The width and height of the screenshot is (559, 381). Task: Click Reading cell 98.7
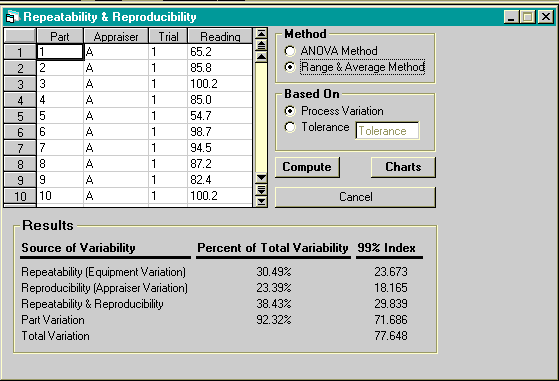pyautogui.click(x=220, y=132)
